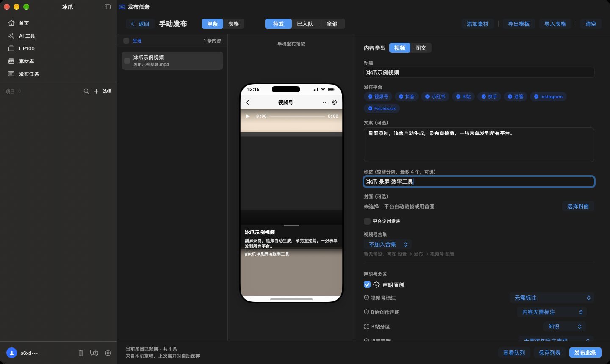Toggle the sidebar collapse icon

[108, 7]
